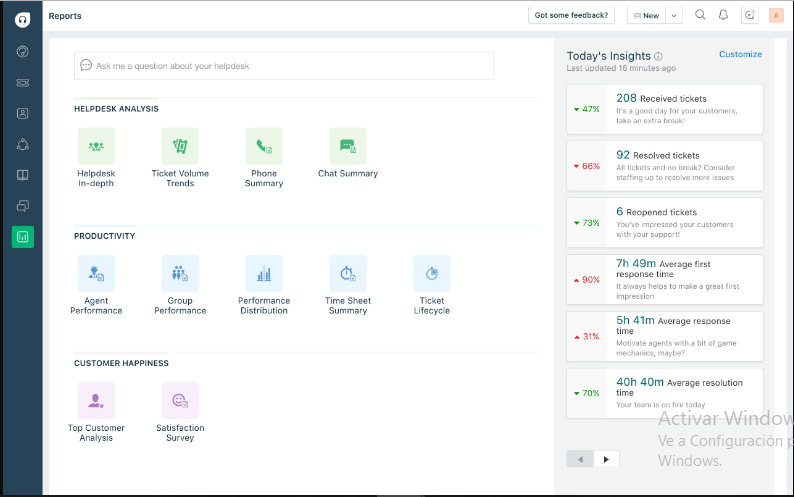Expand the New button dropdown arrow

click(x=674, y=16)
